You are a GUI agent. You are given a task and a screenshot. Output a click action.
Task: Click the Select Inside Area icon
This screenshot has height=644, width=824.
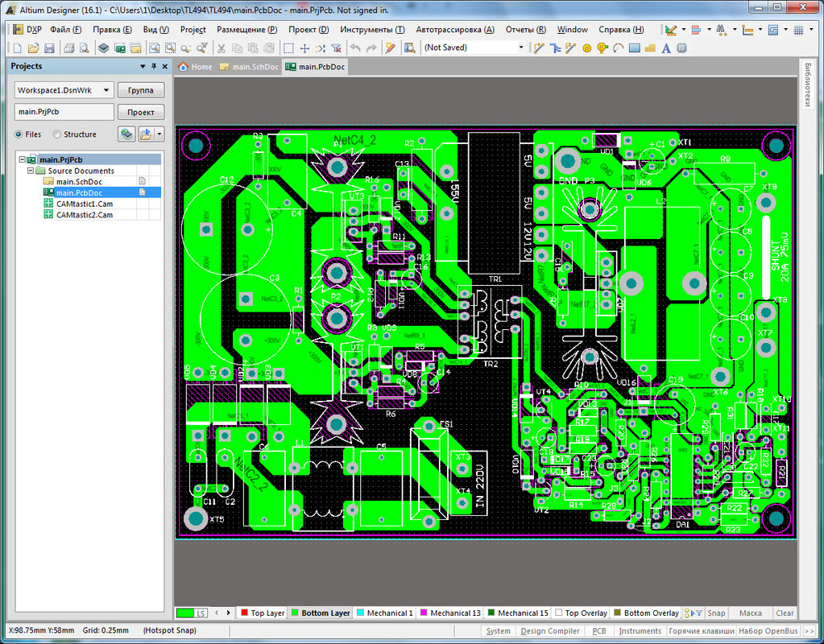(x=288, y=48)
